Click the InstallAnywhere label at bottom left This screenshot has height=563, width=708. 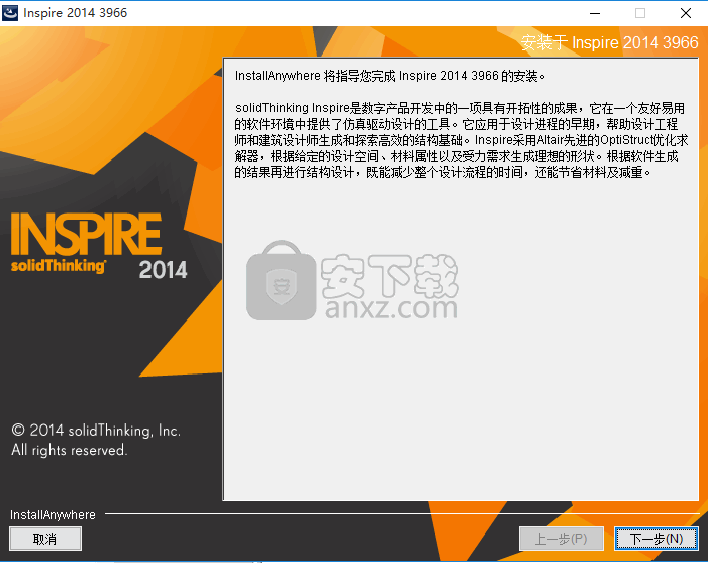[53, 515]
